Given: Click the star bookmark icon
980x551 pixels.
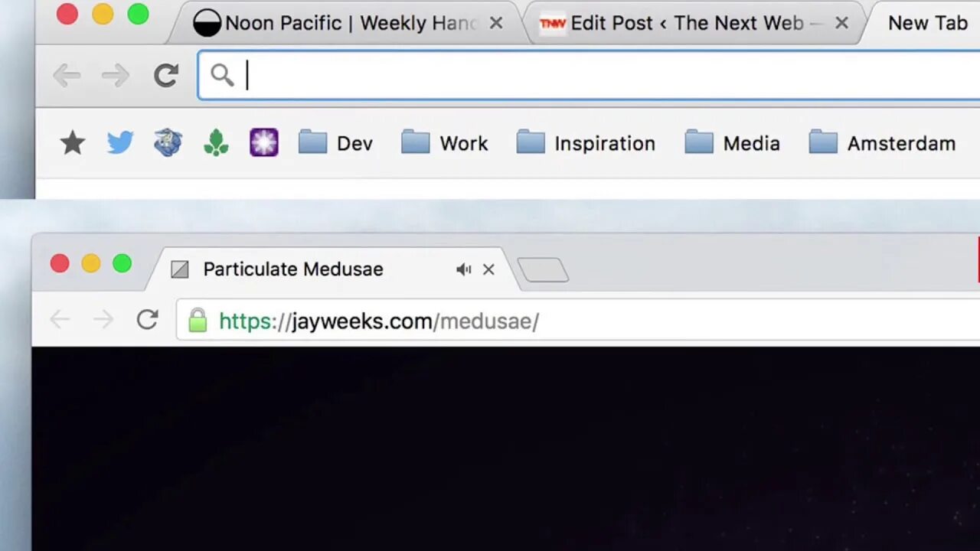Looking at the screenshot, I should pyautogui.click(x=73, y=142).
